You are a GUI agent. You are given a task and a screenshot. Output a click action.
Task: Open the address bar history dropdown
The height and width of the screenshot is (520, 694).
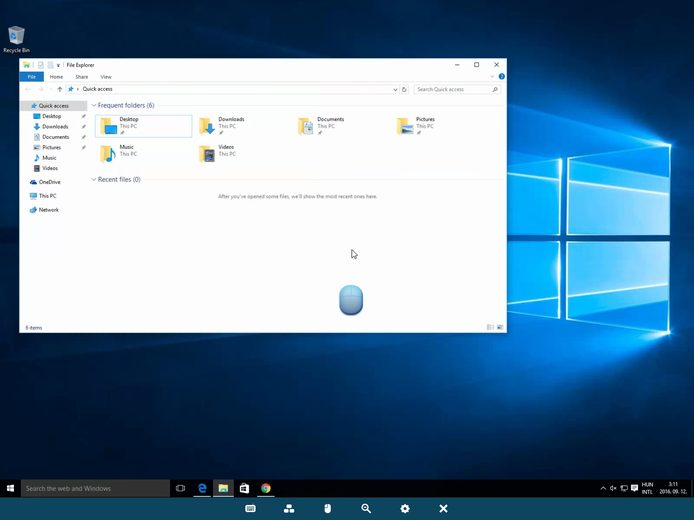pyautogui.click(x=395, y=89)
